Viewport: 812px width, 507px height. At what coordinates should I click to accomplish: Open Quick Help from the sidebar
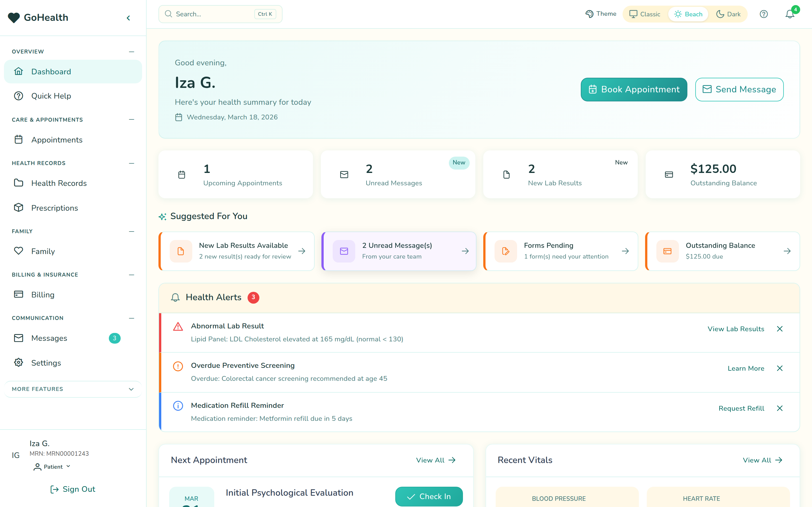click(x=51, y=96)
